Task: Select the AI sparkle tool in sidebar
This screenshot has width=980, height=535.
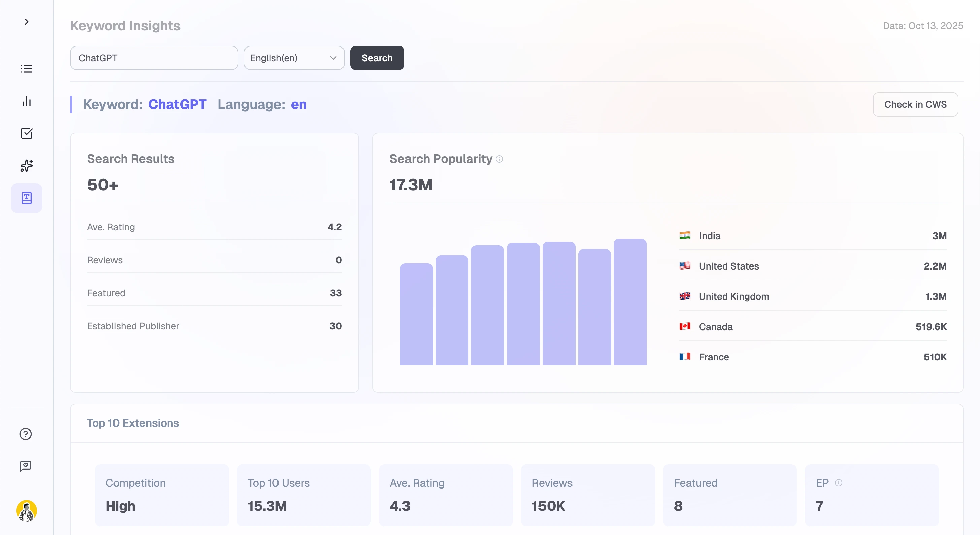Action: [x=26, y=166]
